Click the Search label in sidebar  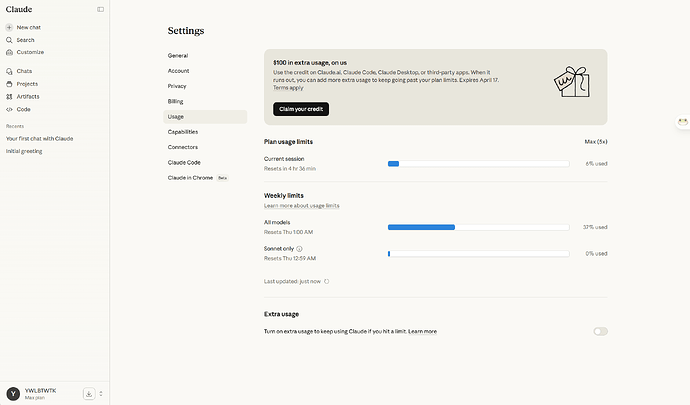(x=26, y=40)
